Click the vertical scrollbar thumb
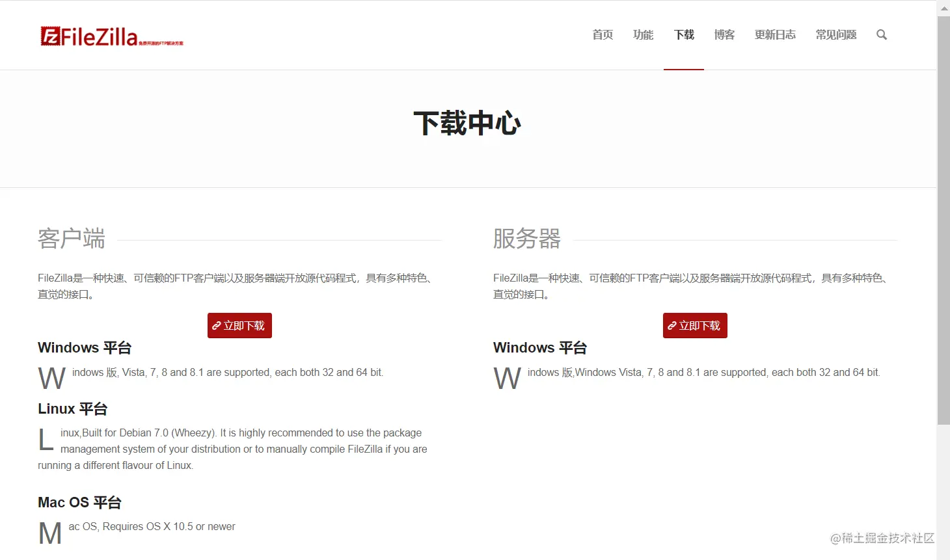 tap(943, 221)
